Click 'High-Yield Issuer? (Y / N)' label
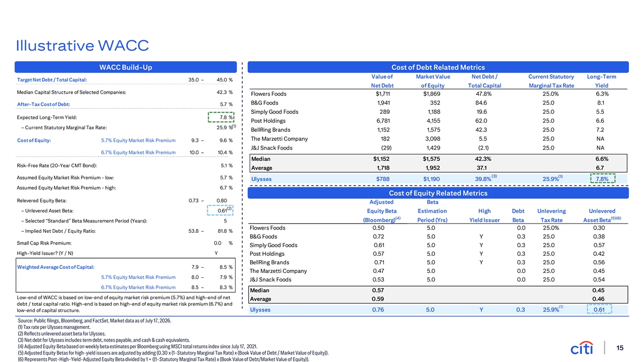 (x=46, y=253)
